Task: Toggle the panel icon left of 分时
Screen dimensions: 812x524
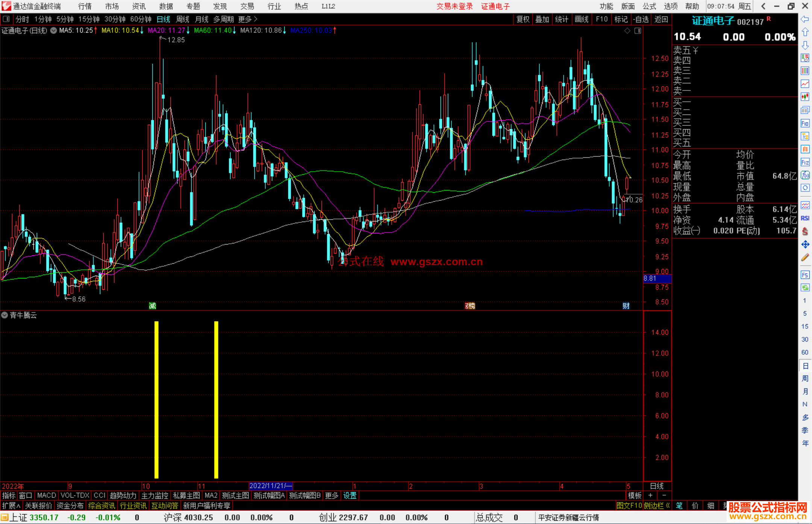Action: click(x=6, y=19)
